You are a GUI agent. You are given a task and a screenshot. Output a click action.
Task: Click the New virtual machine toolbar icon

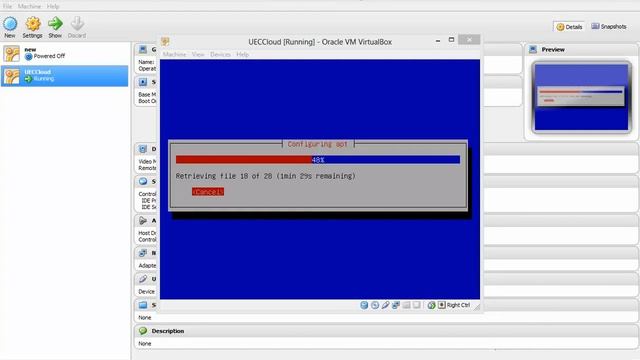10,27
